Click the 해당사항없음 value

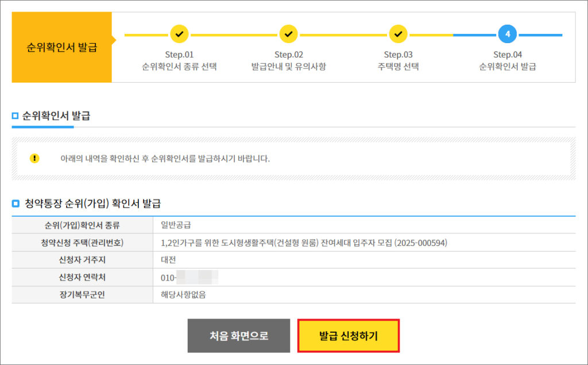[x=183, y=295]
